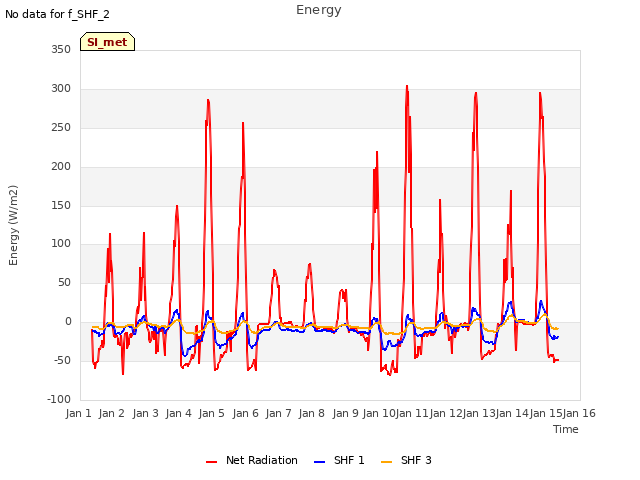Screen dimensions: 640x480
Task: Click the Jan 16 x-axis tick label
Action: 579,413
